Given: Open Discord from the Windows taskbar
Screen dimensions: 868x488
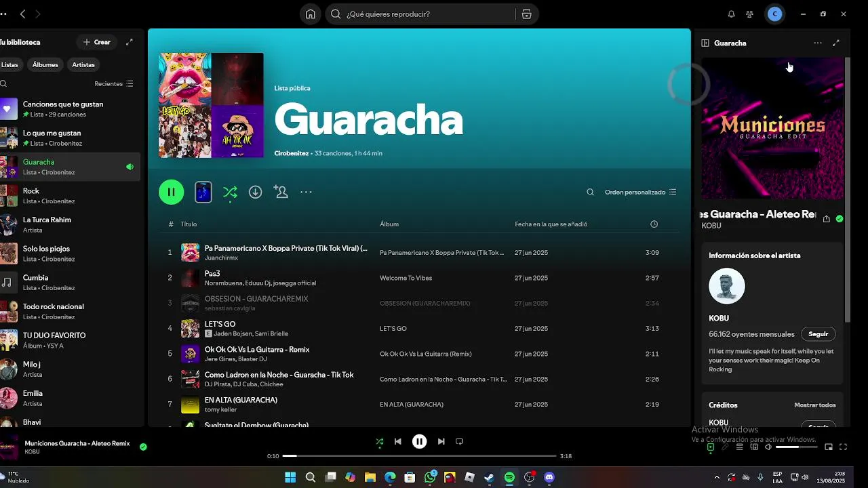Looking at the screenshot, I should 549,477.
